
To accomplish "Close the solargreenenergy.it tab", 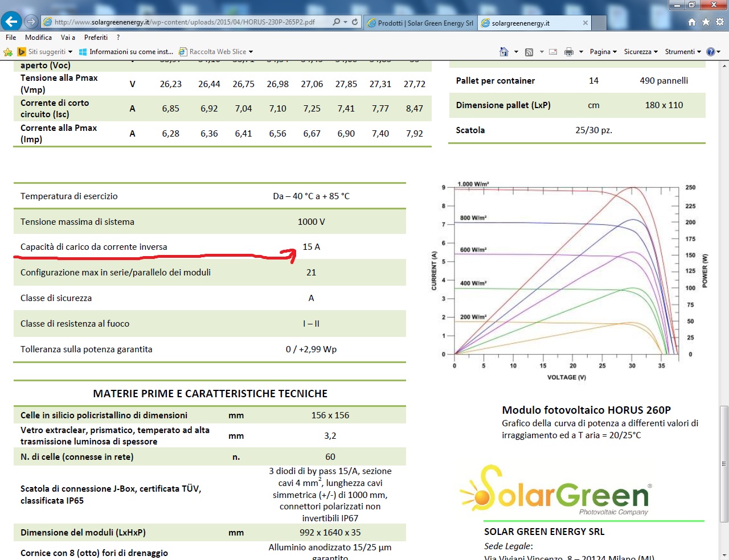I will tap(585, 23).
